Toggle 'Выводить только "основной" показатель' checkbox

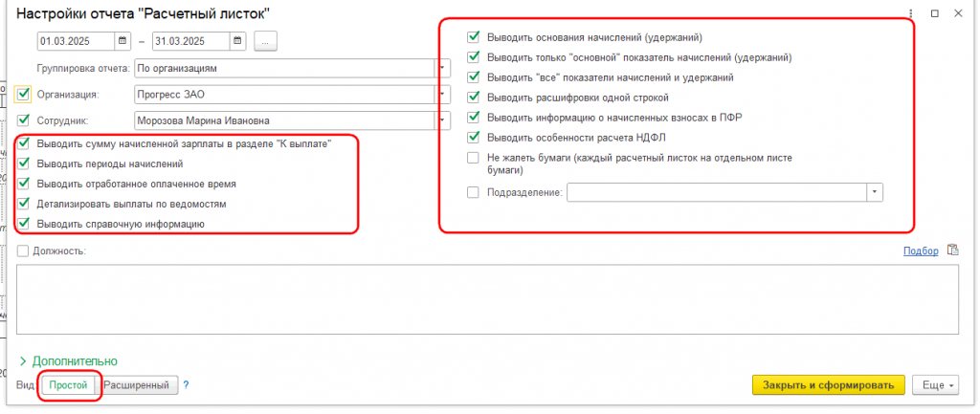point(473,57)
